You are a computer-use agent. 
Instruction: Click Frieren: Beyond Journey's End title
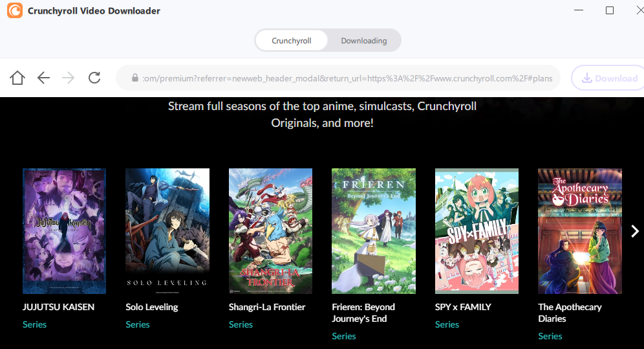tap(363, 313)
